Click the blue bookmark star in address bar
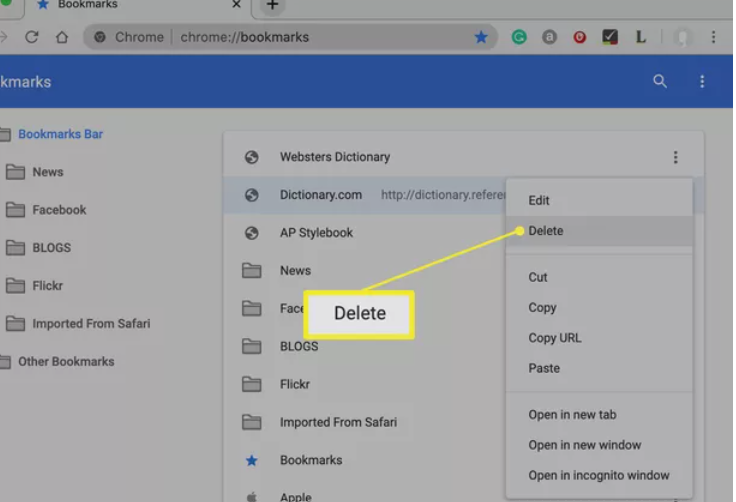The height and width of the screenshot is (502, 736). tap(481, 37)
